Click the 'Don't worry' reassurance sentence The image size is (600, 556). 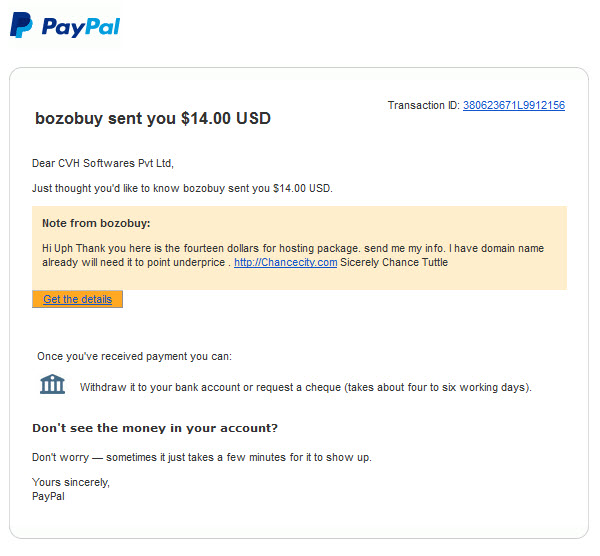202,457
